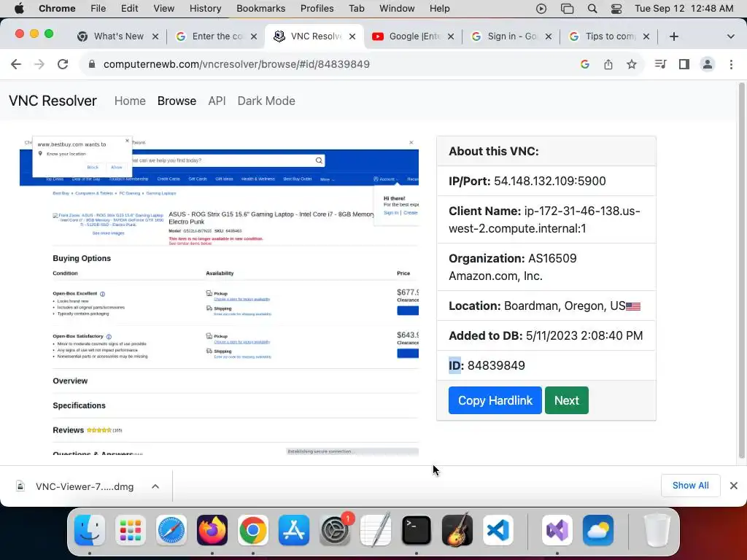
Task: Switch to the Sign in - Go tab
Action: pyautogui.click(x=511, y=36)
